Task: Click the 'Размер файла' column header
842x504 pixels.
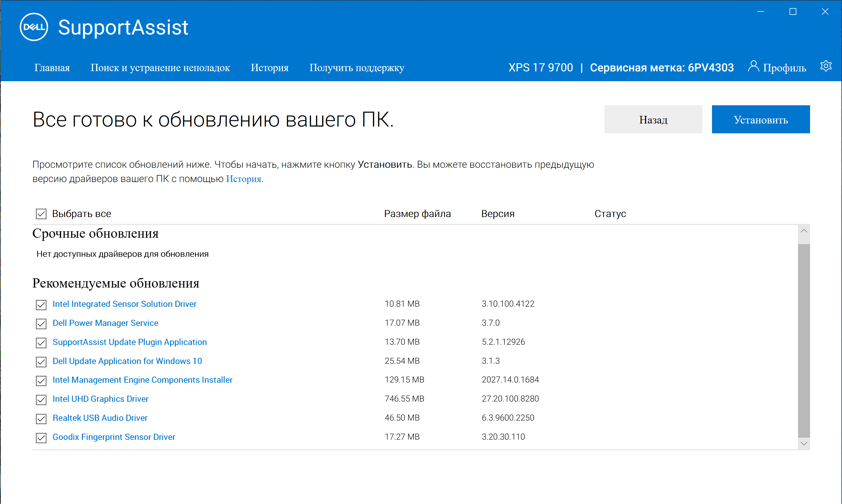Action: click(x=417, y=214)
